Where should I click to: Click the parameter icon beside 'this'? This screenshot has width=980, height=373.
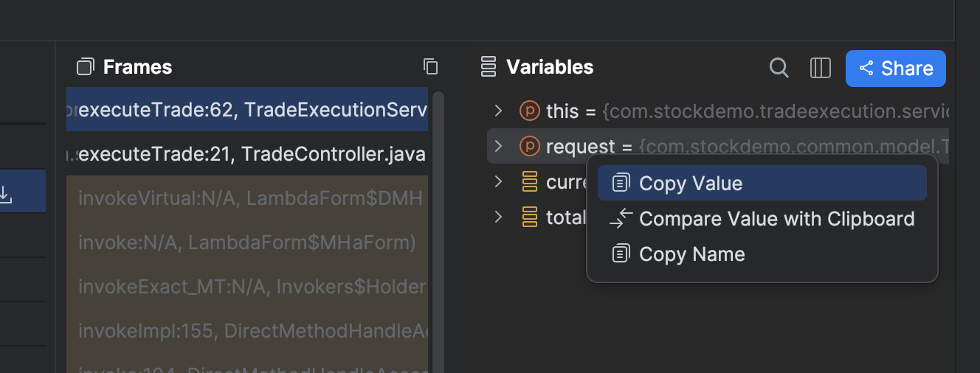530,111
